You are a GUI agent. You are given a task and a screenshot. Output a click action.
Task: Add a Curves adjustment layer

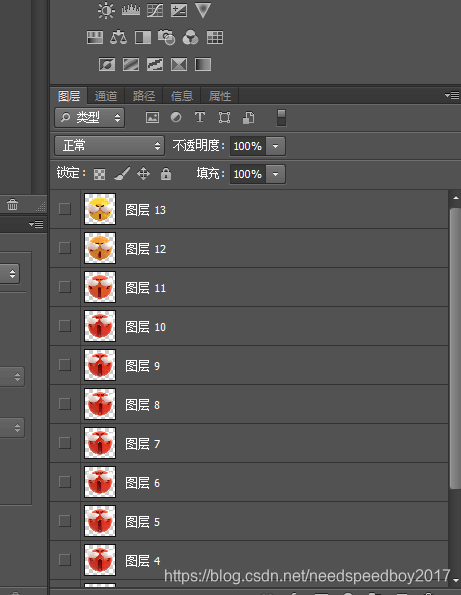tap(155, 10)
